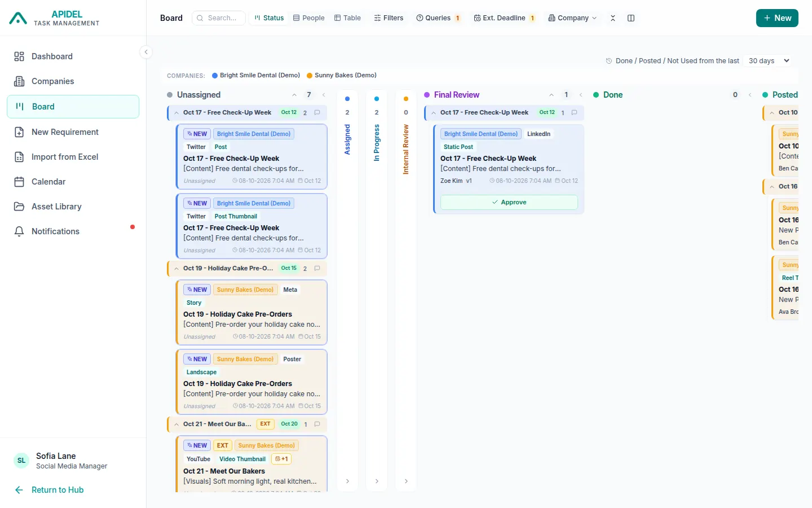Open the Company dropdown
Image resolution: width=812 pixels, height=508 pixels.
(x=572, y=18)
